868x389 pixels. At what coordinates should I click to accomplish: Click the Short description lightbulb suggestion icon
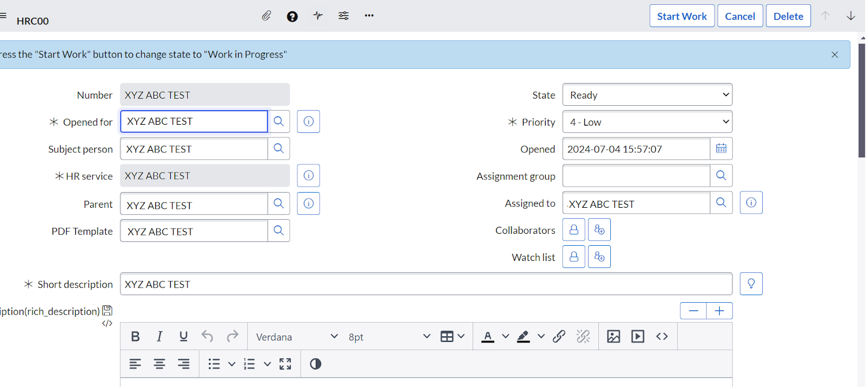click(x=751, y=284)
